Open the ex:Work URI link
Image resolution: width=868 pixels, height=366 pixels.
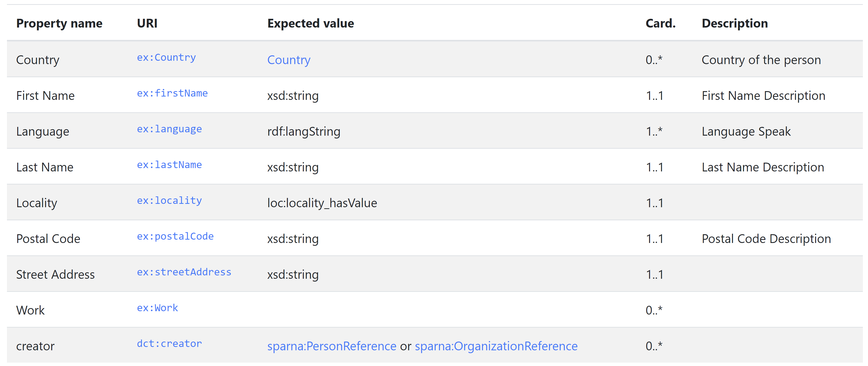[x=157, y=308]
